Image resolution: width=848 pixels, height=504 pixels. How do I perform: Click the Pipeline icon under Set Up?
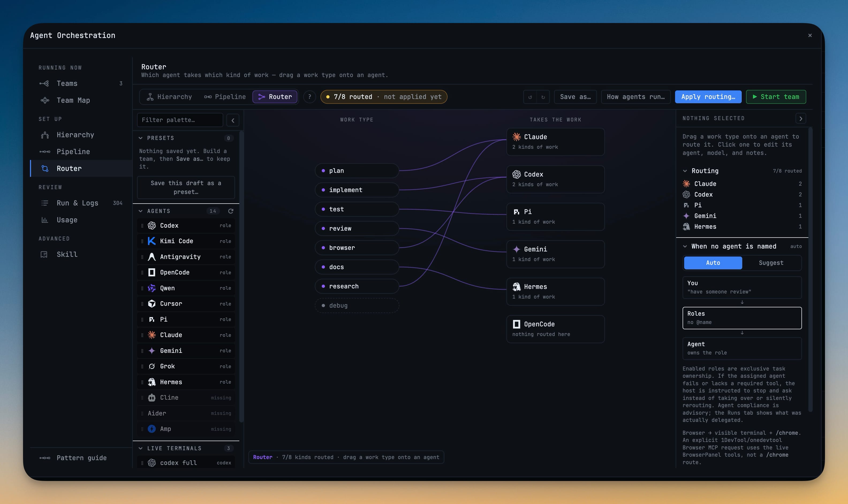tap(44, 152)
